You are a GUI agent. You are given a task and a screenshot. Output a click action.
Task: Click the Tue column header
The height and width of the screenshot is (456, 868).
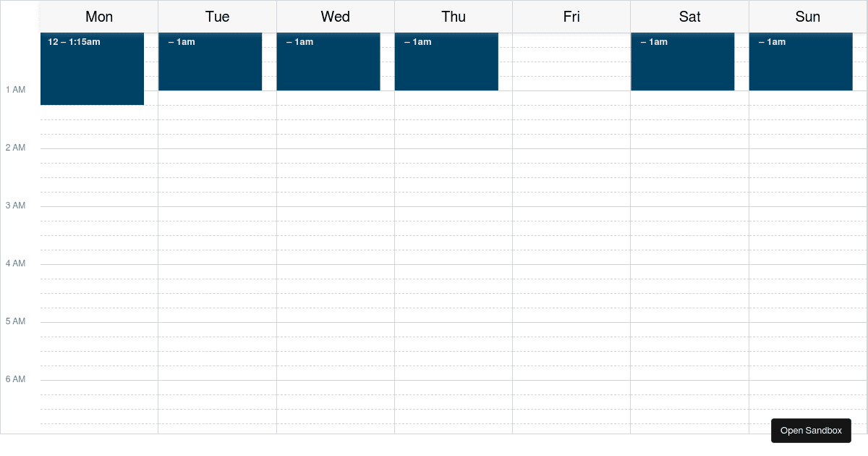(x=217, y=17)
